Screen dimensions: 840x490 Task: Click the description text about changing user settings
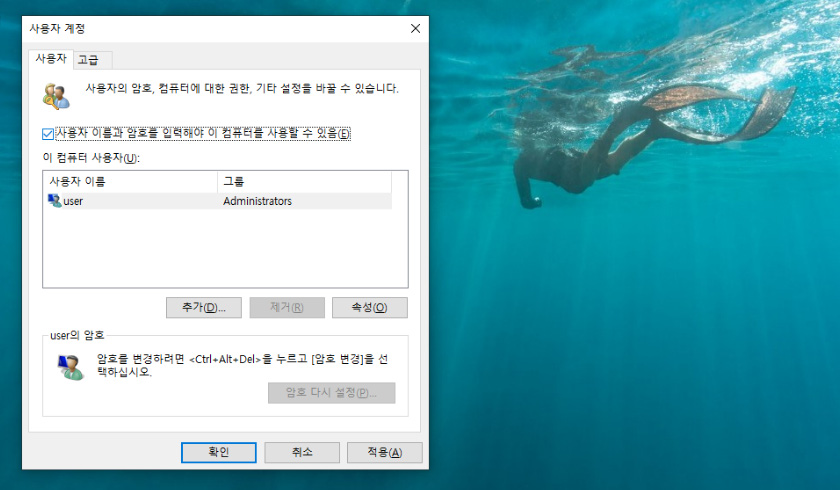click(242, 88)
